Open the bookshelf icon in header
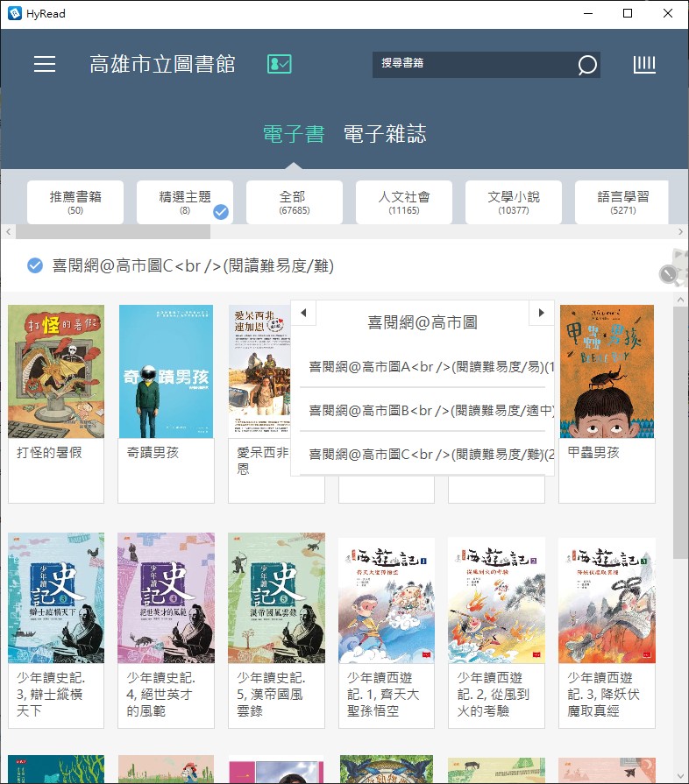 click(644, 65)
